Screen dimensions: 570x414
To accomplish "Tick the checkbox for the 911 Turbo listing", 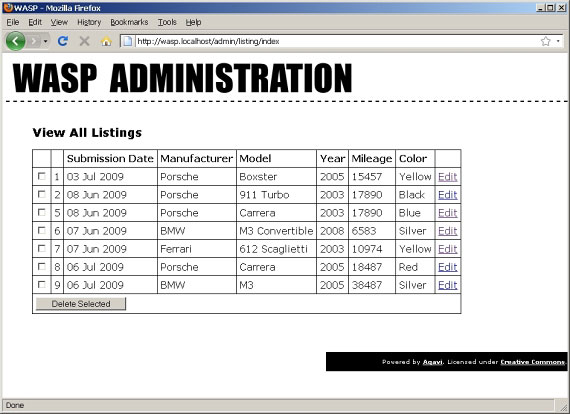I will (x=42, y=194).
